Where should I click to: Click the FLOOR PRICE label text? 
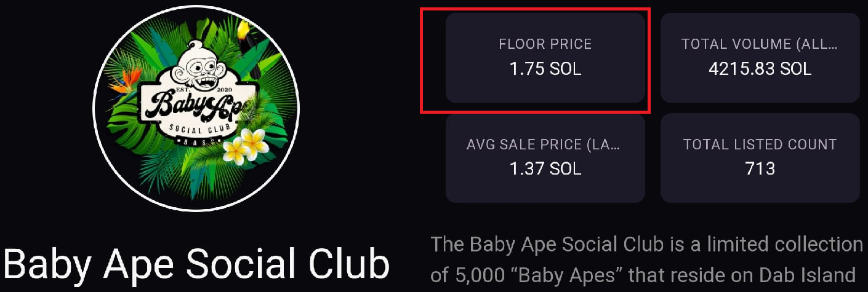click(x=545, y=44)
